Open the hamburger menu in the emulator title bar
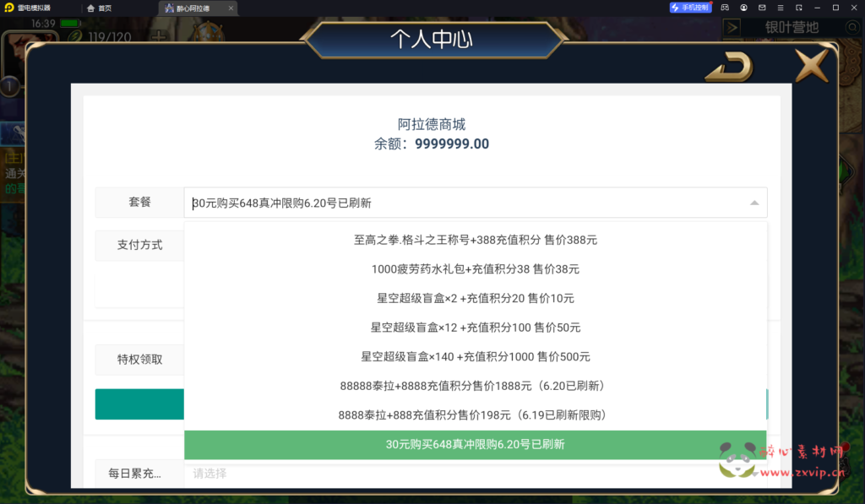 click(780, 7)
